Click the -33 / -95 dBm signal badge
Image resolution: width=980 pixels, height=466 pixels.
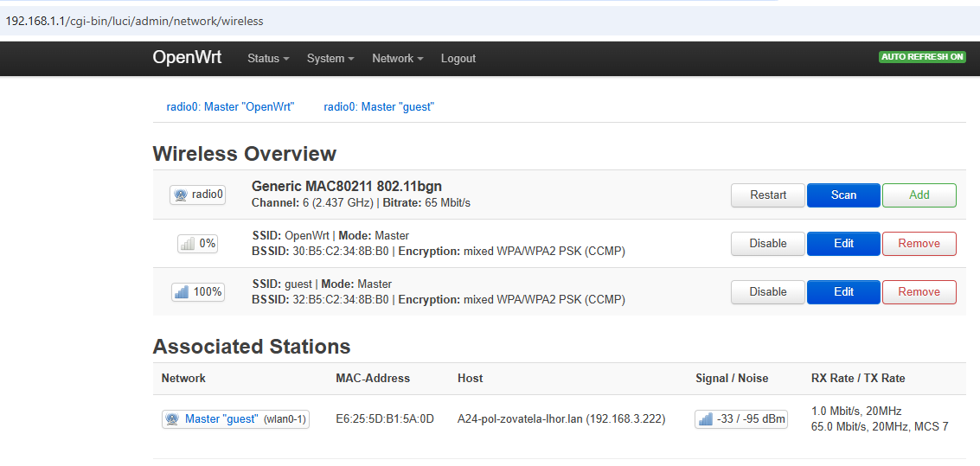(740, 419)
